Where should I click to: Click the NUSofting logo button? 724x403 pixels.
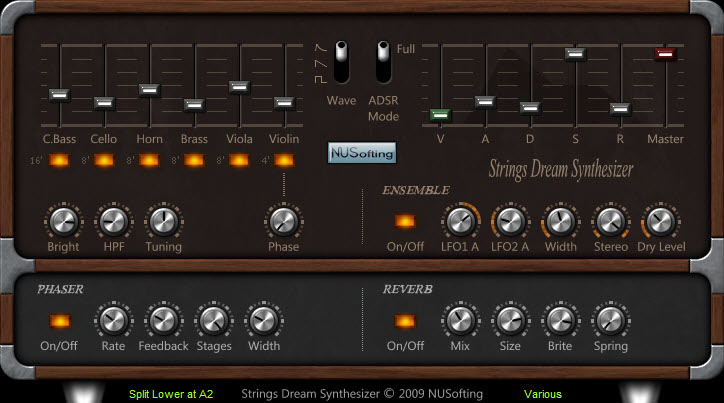point(362,153)
